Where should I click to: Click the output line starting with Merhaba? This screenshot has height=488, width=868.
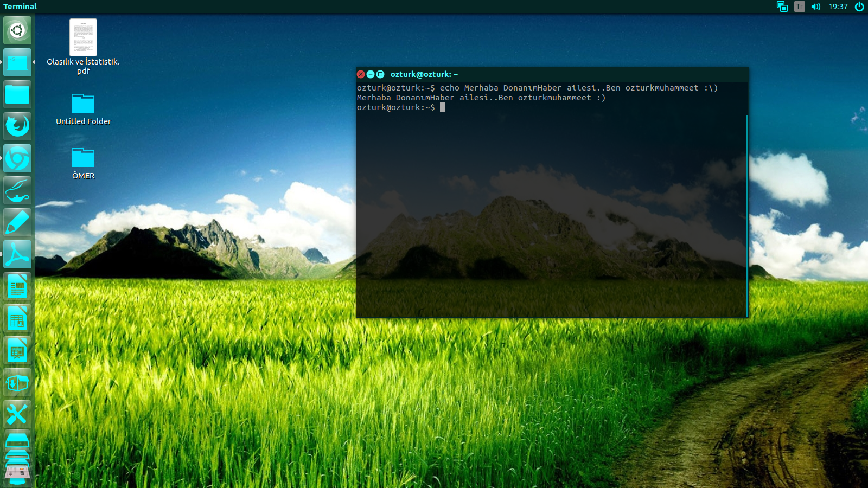point(481,98)
